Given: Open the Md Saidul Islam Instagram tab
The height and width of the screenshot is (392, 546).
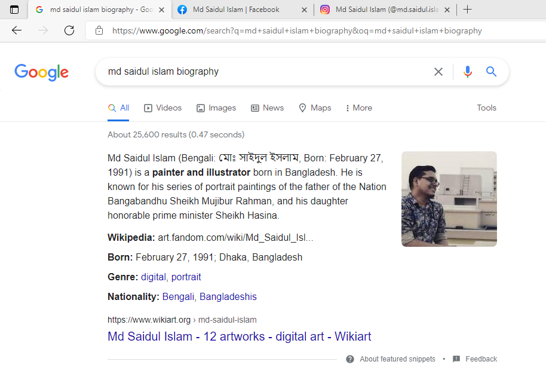Looking at the screenshot, I should click(x=385, y=10).
